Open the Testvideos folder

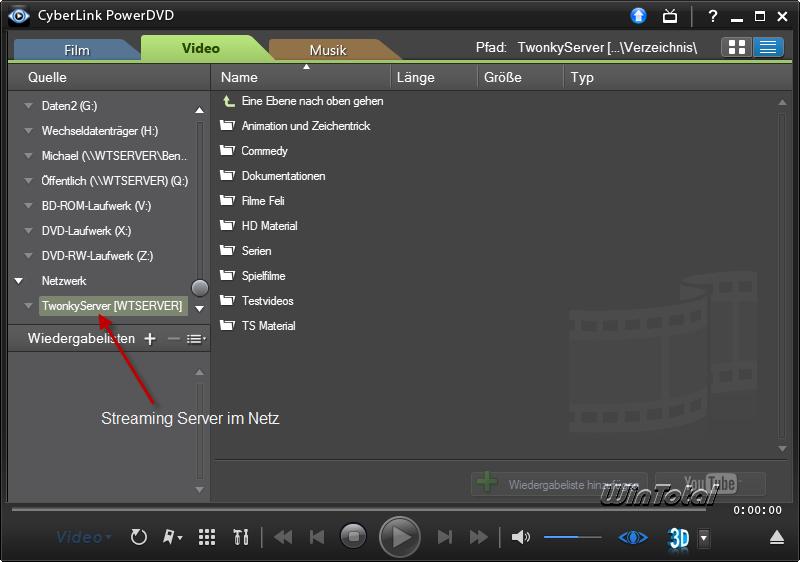click(257, 300)
